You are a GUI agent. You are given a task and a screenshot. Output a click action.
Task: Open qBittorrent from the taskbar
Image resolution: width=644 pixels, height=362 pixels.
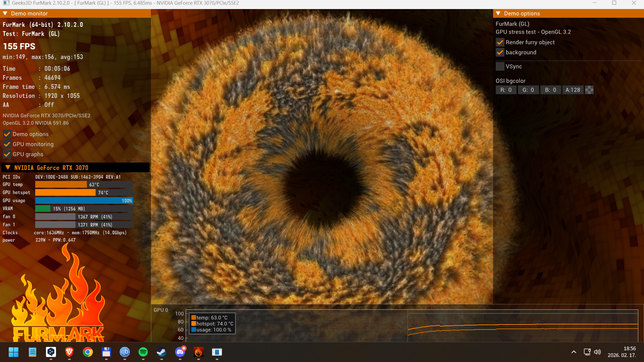tap(124, 352)
